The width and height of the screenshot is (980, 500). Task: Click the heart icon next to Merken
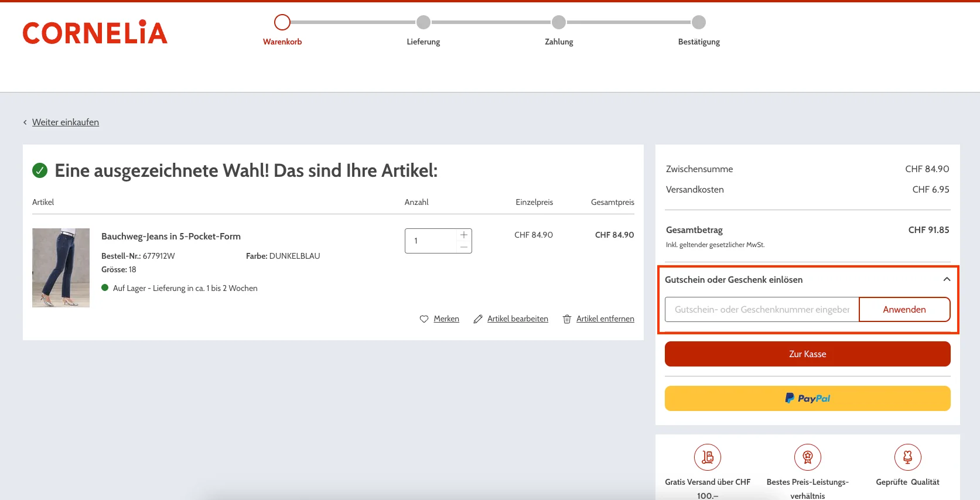pyautogui.click(x=424, y=319)
